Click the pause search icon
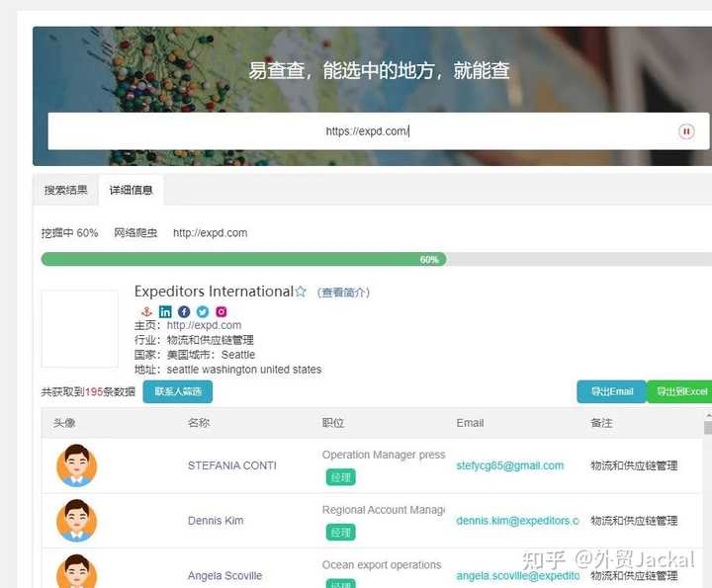 (686, 131)
